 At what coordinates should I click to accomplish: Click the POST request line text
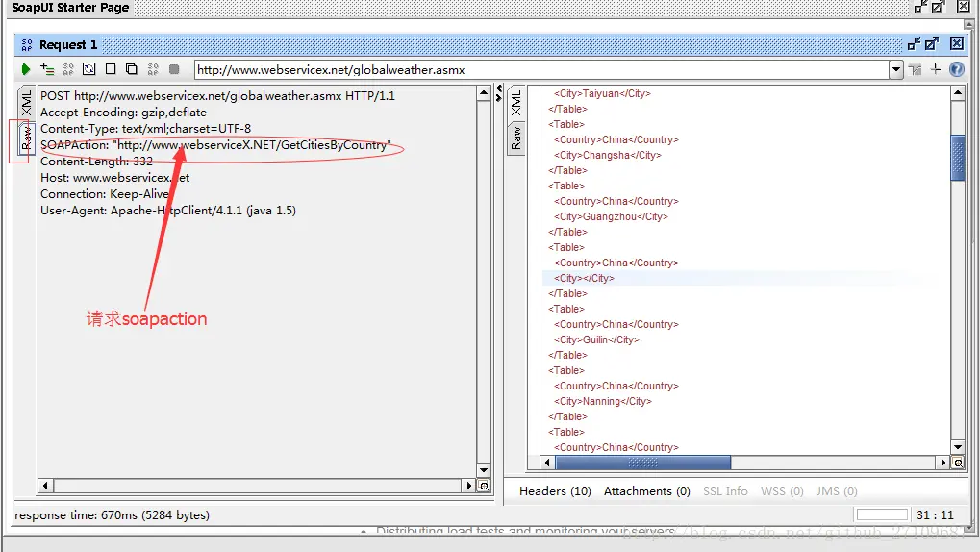click(217, 95)
